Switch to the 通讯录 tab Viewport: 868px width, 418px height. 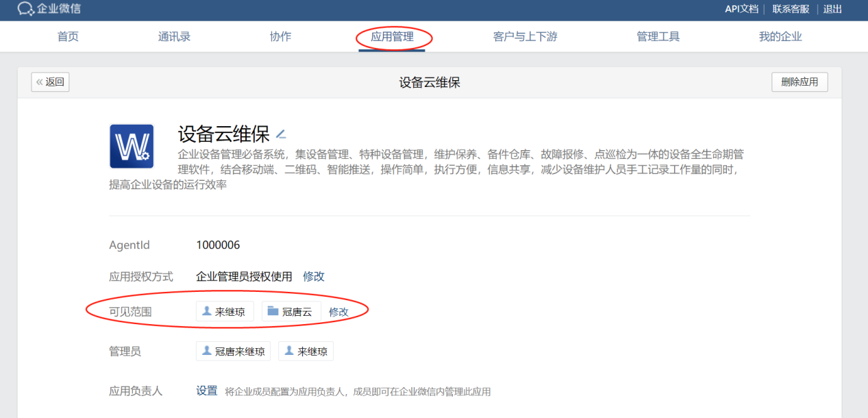coord(174,37)
